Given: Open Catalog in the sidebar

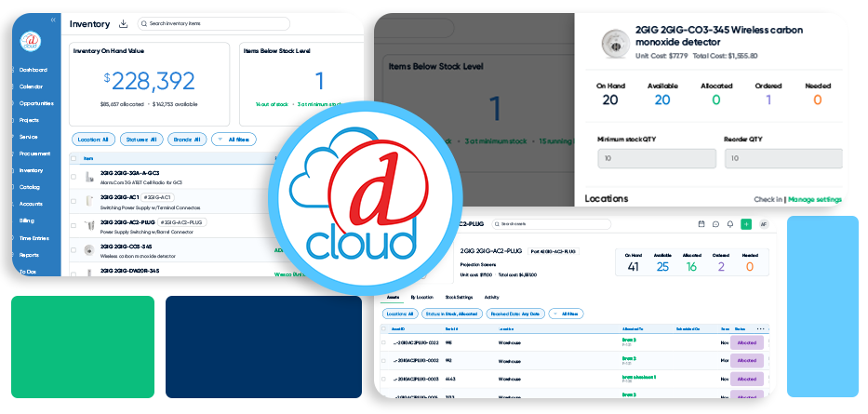Looking at the screenshot, I should 30,187.
